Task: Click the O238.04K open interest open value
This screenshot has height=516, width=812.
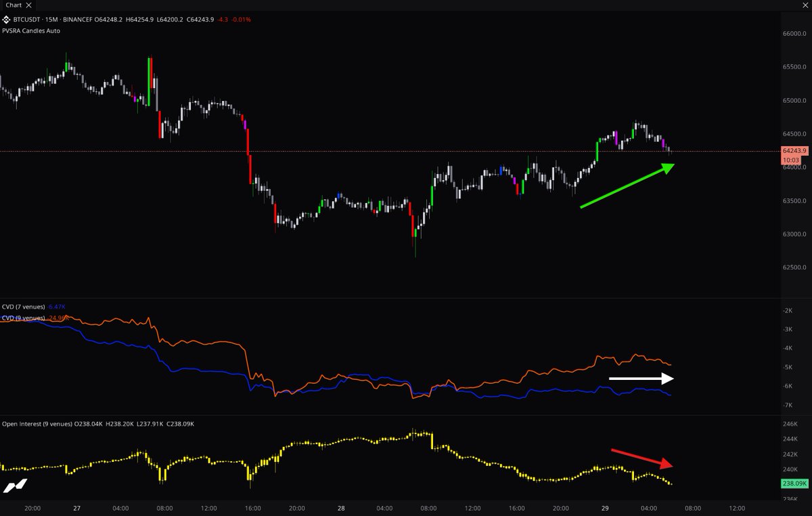Action: click(x=88, y=424)
